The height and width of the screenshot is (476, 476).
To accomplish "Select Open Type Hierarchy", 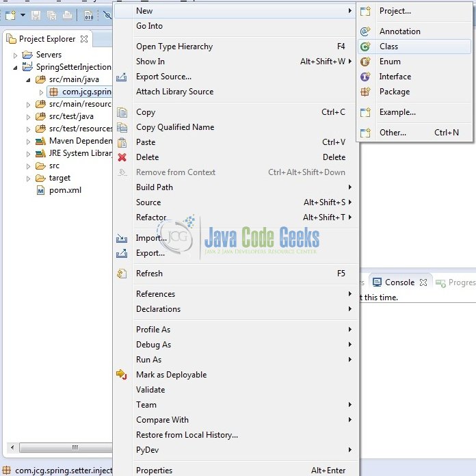I will (x=236, y=47).
